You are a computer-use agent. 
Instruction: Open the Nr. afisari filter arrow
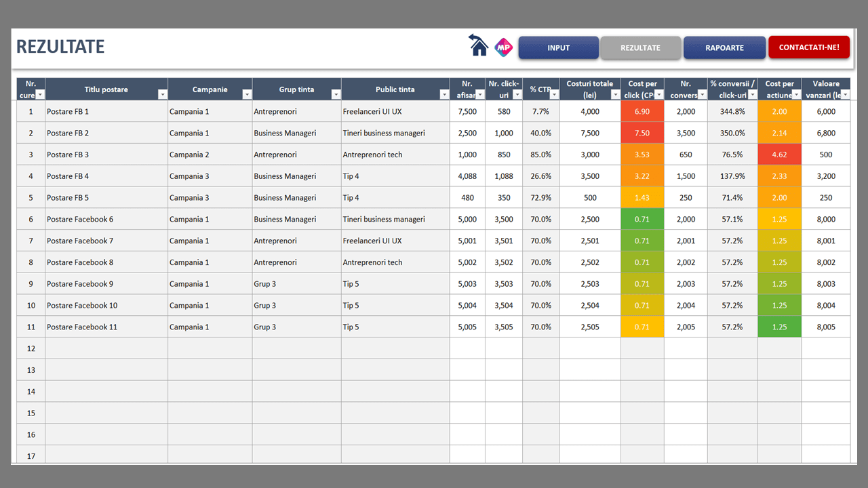coord(479,95)
